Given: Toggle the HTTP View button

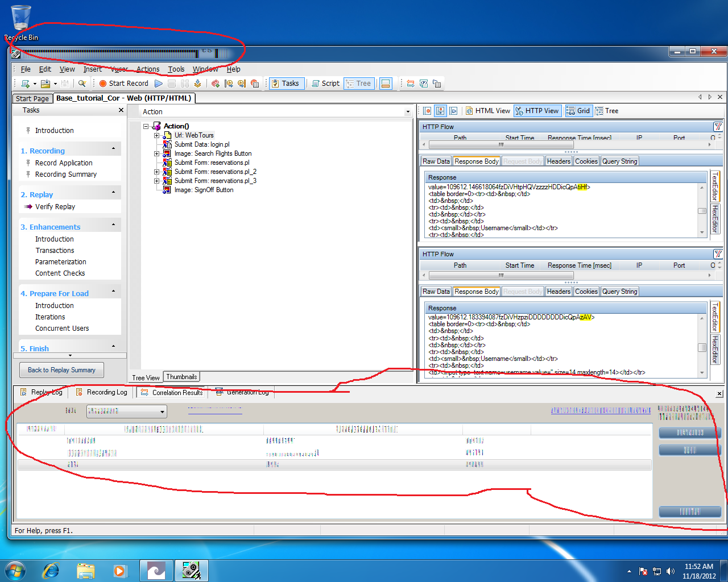Looking at the screenshot, I should [x=537, y=111].
